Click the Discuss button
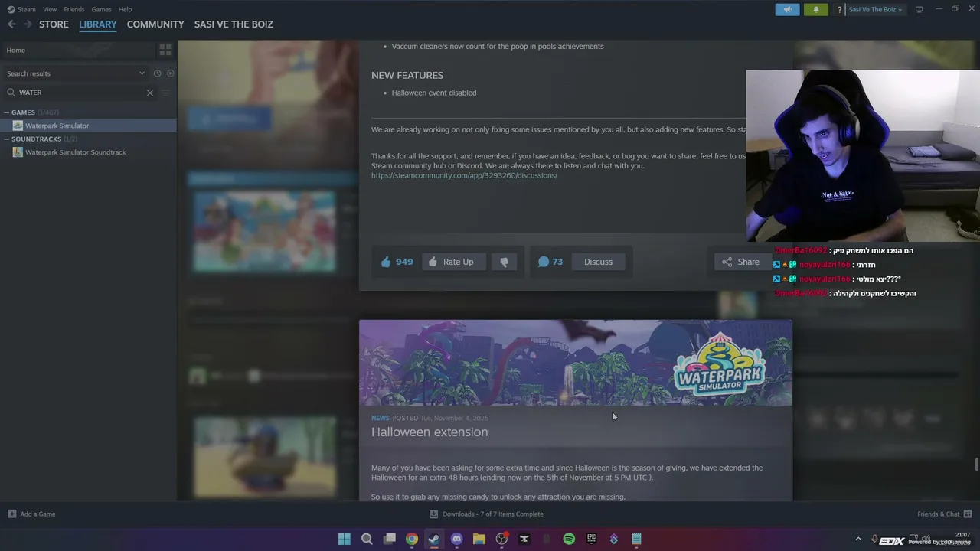The image size is (980, 551). pyautogui.click(x=598, y=262)
